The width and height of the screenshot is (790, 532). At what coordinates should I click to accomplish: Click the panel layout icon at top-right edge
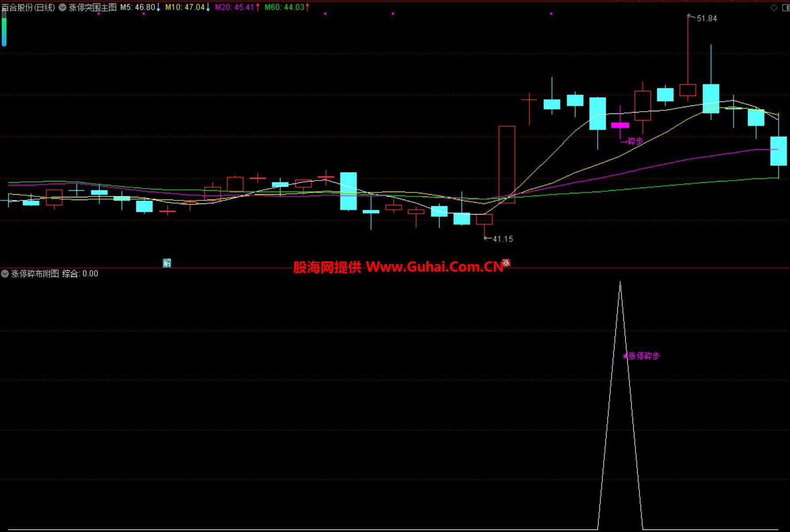tap(785, 8)
